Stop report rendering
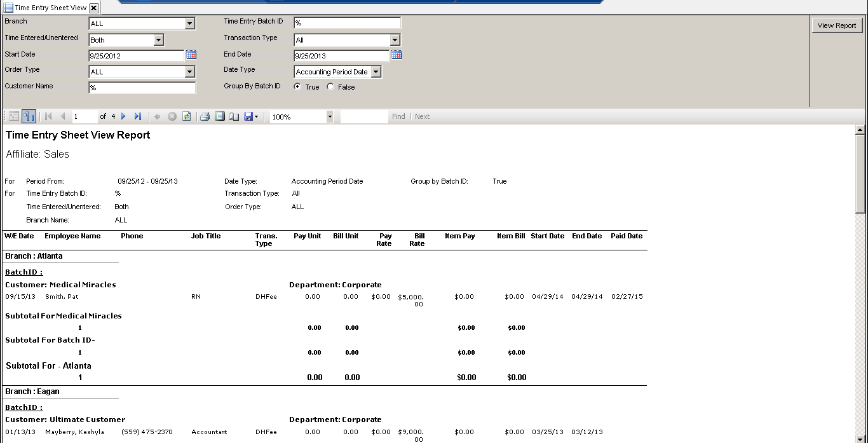 tap(172, 116)
